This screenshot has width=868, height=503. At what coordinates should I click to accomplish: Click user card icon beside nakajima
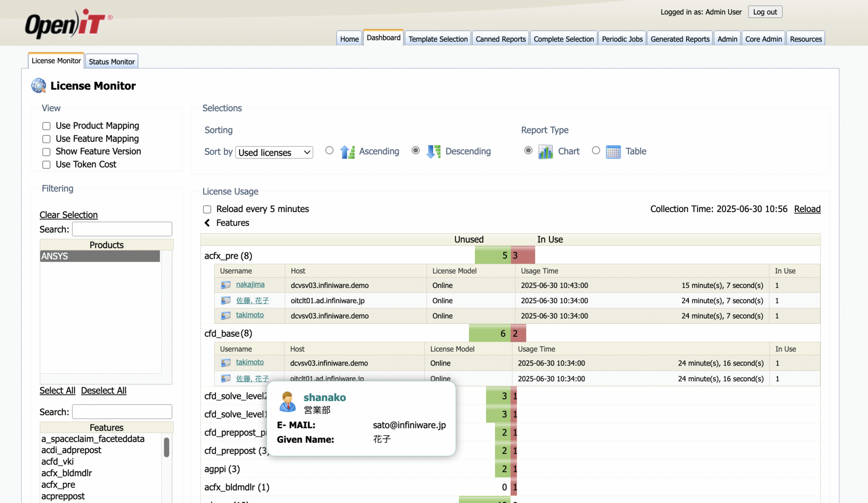click(225, 285)
